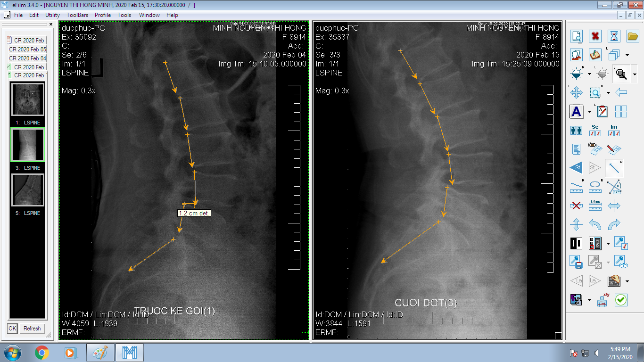Select the dashed-box zoom tool

[595, 93]
